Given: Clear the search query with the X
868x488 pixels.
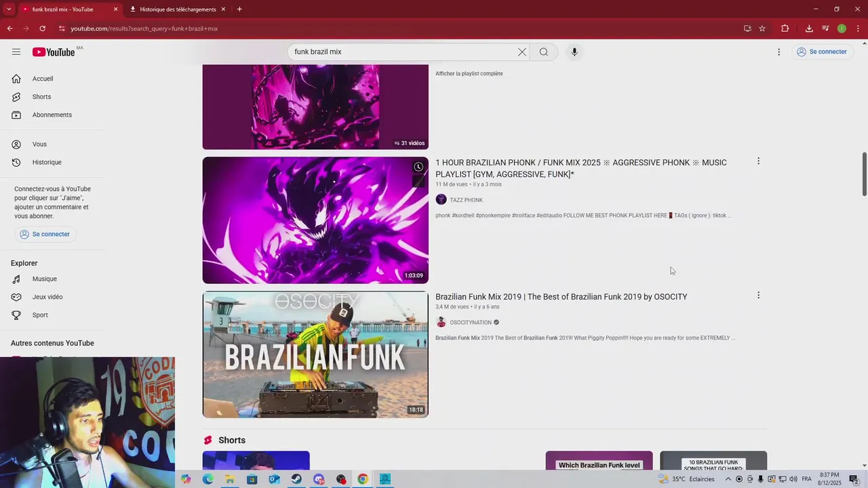Looking at the screenshot, I should pos(522,52).
